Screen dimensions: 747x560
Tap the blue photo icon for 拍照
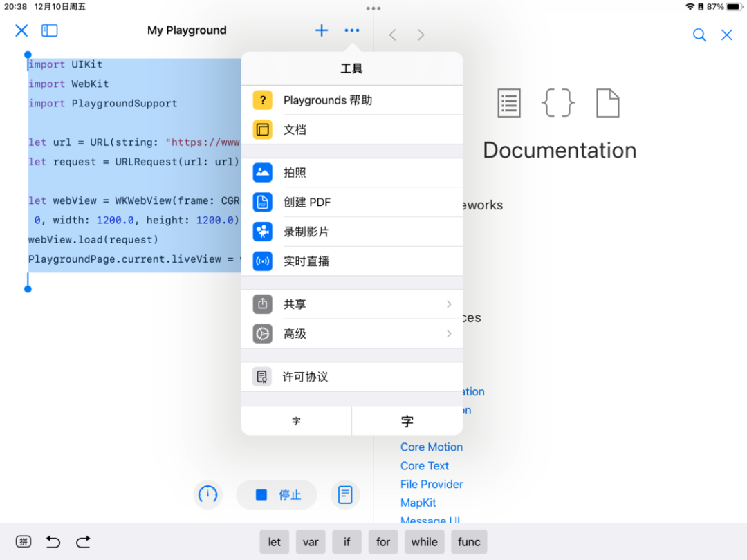click(263, 173)
